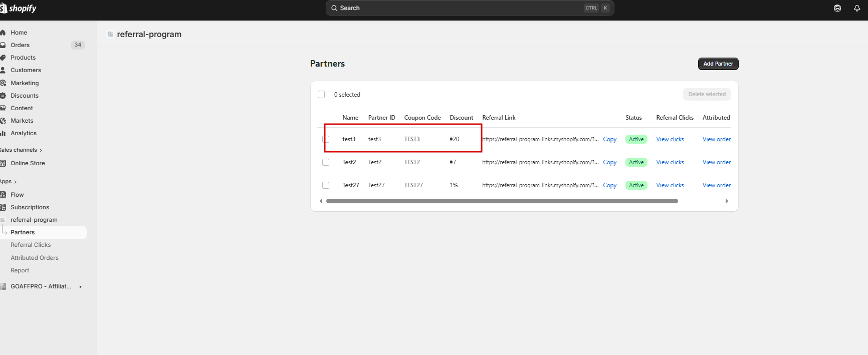Image resolution: width=868 pixels, height=355 pixels.
Task: Open Referral Clicks in the sidebar
Action: tap(31, 245)
